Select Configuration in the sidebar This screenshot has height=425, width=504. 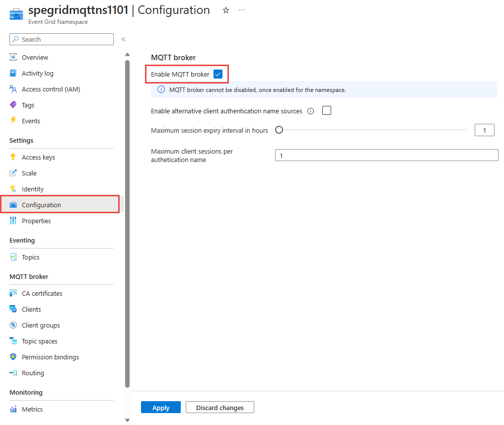point(61,205)
